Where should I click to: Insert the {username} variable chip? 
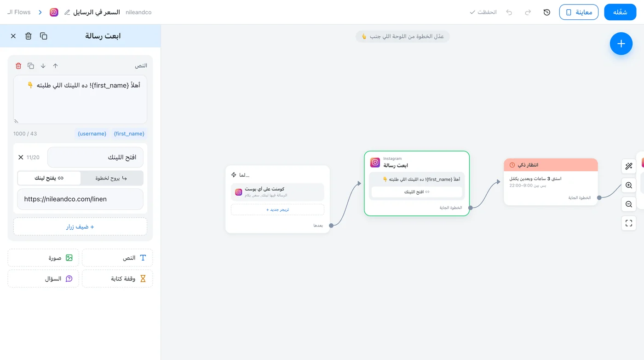(x=92, y=134)
